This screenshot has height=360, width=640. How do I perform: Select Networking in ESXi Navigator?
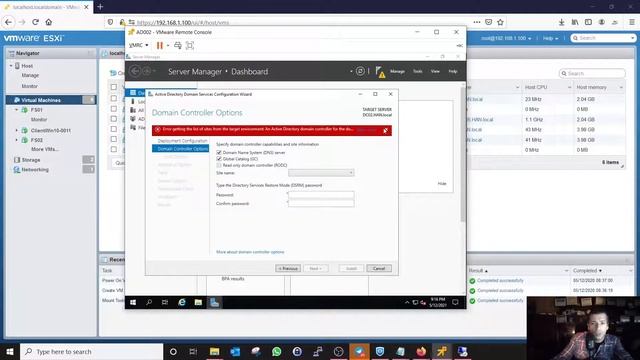pos(35,170)
